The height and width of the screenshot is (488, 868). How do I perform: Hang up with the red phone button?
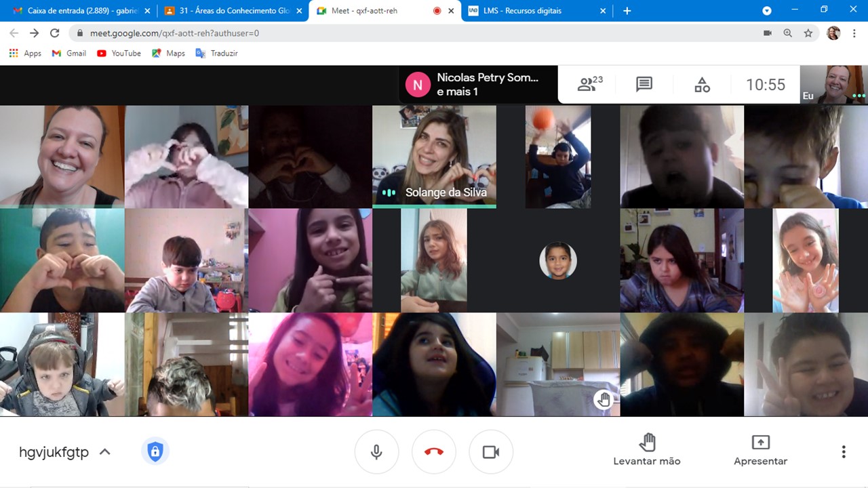tap(434, 452)
